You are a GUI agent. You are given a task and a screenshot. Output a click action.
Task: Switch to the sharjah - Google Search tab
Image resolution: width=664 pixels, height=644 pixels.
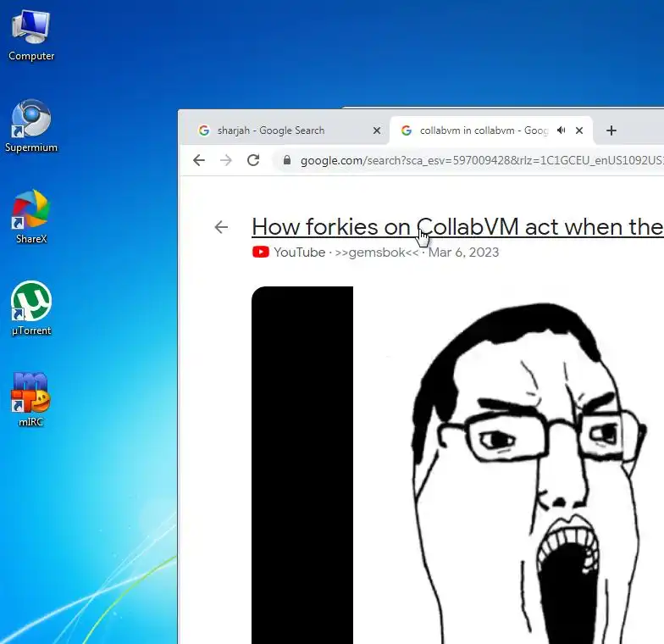click(270, 130)
